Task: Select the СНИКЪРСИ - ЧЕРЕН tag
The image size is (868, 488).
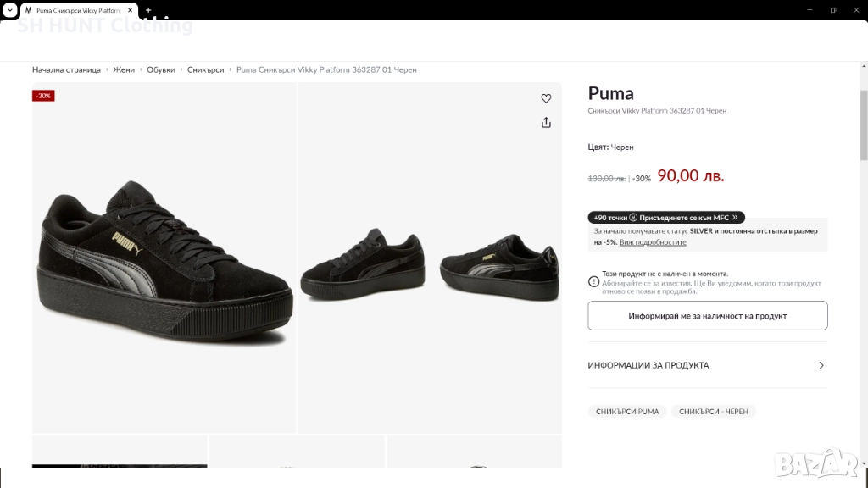Action: click(713, 412)
